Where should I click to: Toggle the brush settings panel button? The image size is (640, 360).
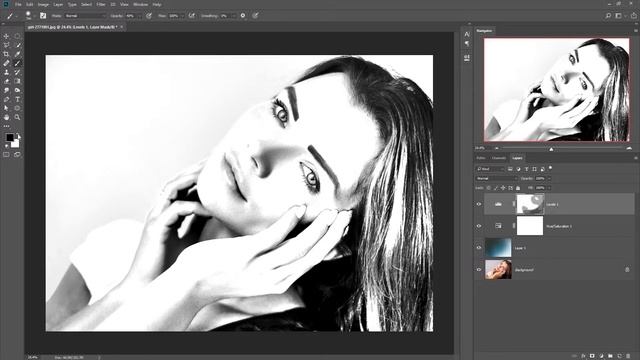(43, 16)
